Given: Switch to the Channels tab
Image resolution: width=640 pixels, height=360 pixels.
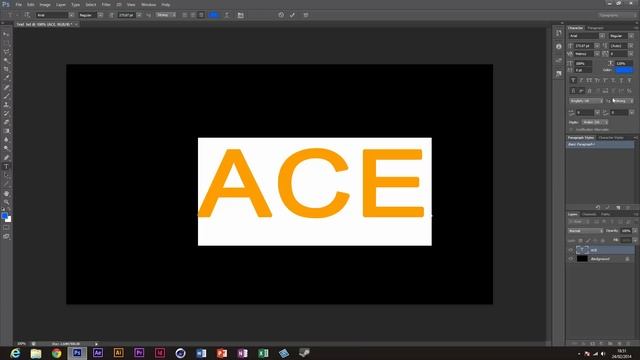Looking at the screenshot, I should pyautogui.click(x=589, y=214).
